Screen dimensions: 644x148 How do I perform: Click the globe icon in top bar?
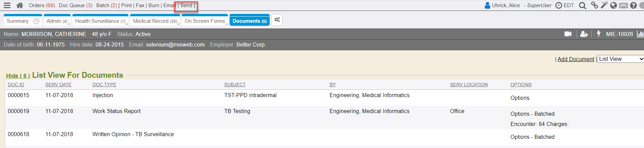coord(613,5)
